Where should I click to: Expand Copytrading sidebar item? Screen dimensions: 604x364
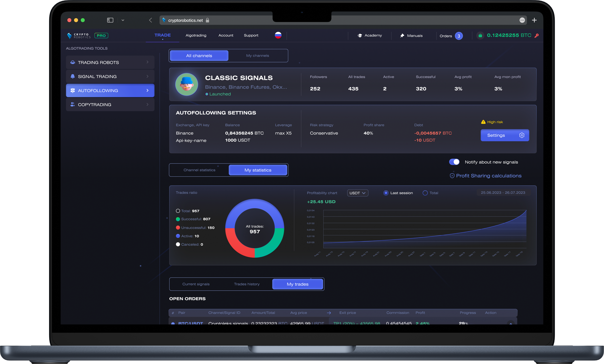tap(110, 104)
